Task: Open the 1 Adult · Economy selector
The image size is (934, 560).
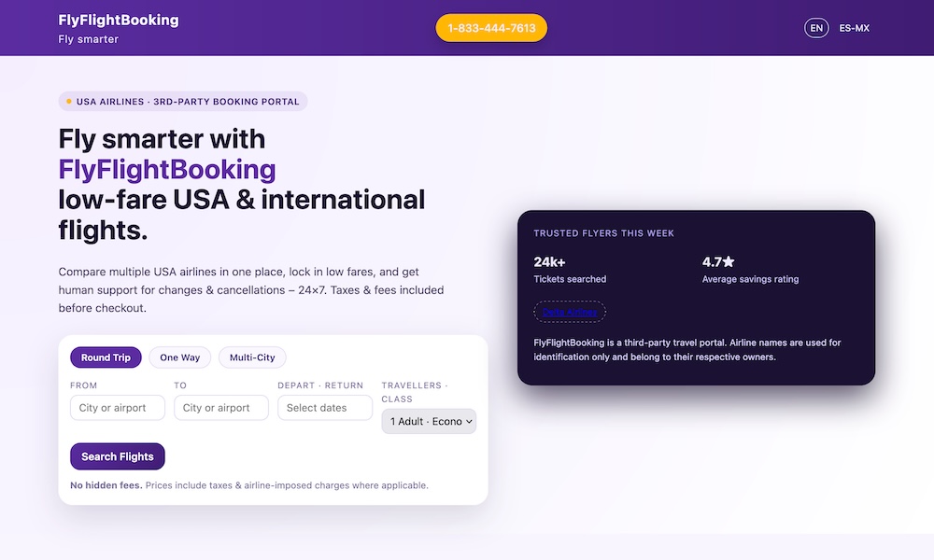Action: tap(429, 421)
